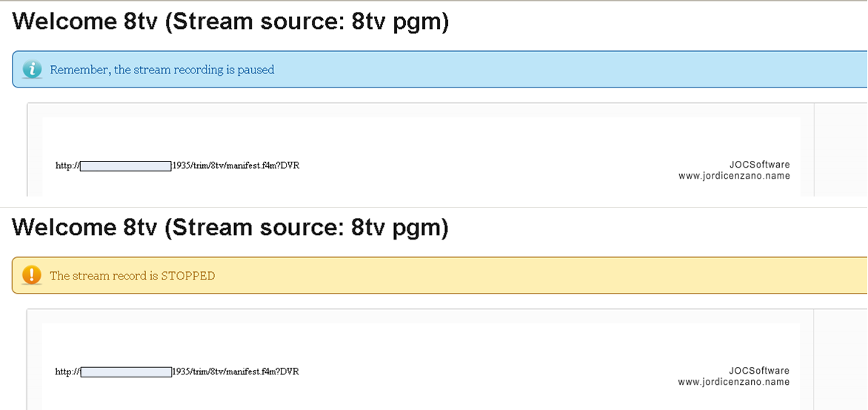This screenshot has width=868, height=410.
Task: Click the Welcome 8tv heading above paused notice
Action: click(x=230, y=22)
